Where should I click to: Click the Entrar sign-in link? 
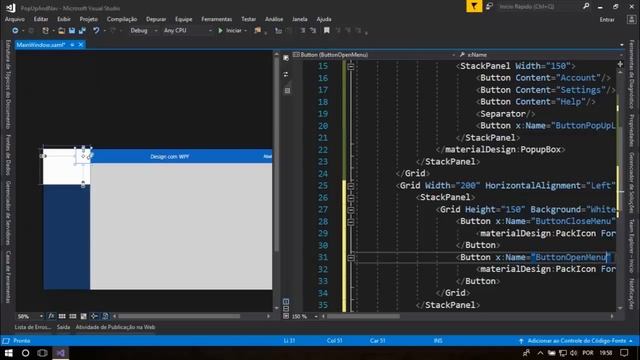(x=607, y=20)
